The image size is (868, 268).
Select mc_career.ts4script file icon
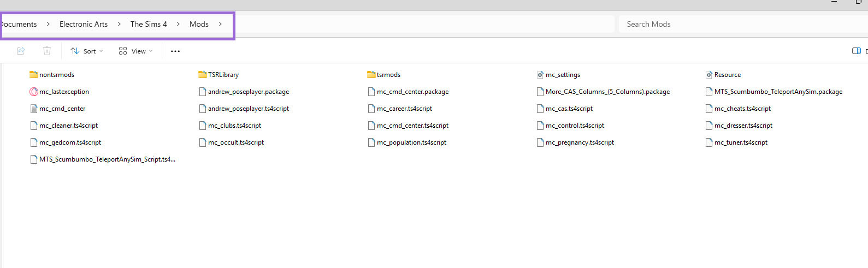pos(371,109)
